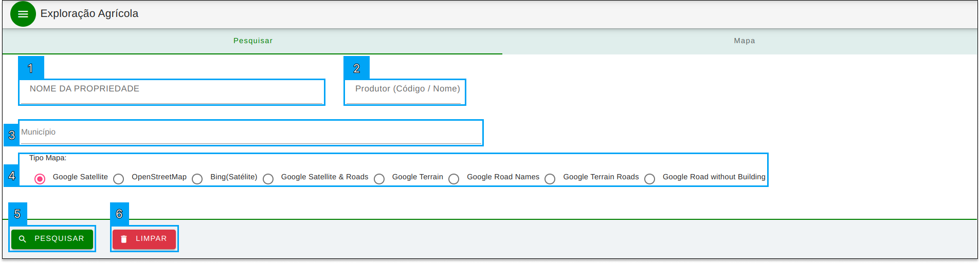This screenshot has width=980, height=263.
Task: Select Google Satellite & Roads option
Action: [268, 179]
